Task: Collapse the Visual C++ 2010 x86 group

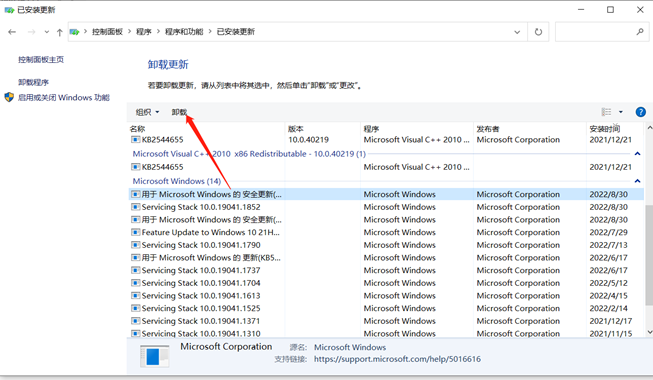Action: pos(637,154)
